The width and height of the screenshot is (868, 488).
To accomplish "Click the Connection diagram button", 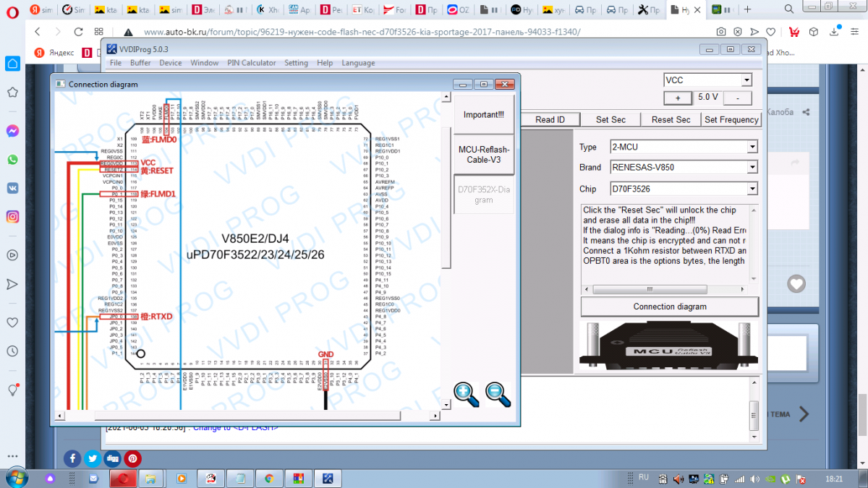I will coord(670,307).
